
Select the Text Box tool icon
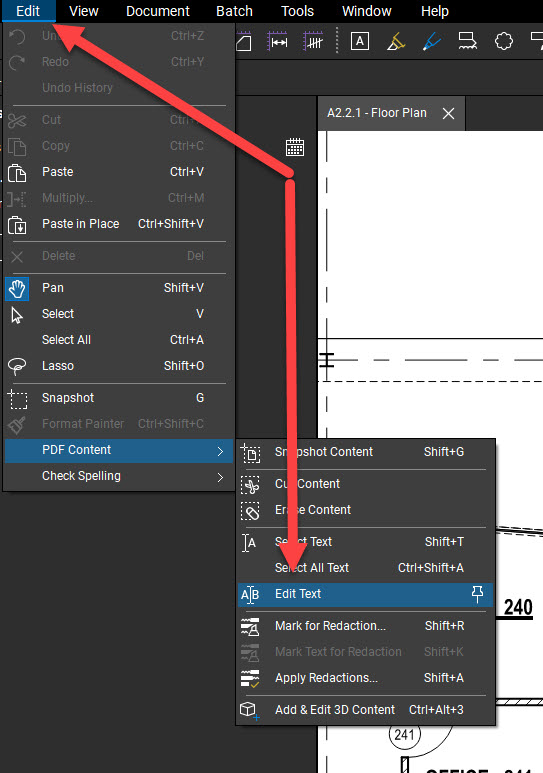[x=360, y=41]
